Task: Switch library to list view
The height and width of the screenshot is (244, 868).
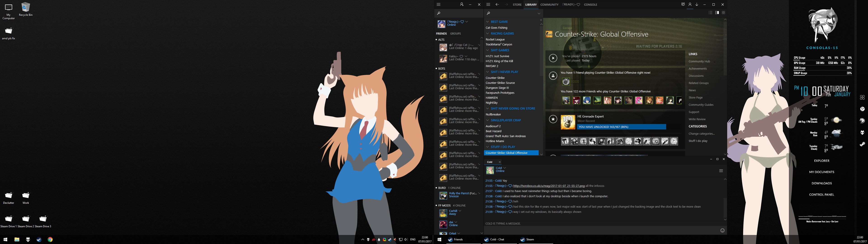Action: coord(711,12)
